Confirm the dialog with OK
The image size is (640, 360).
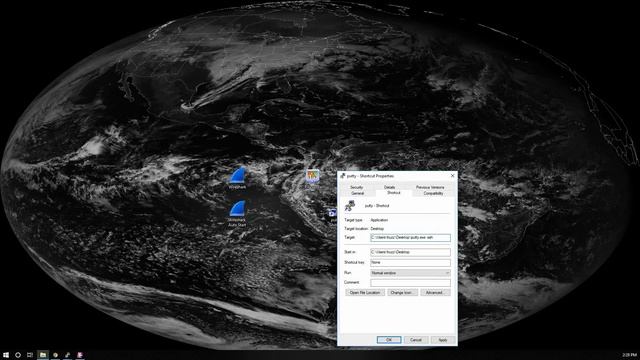click(x=389, y=340)
